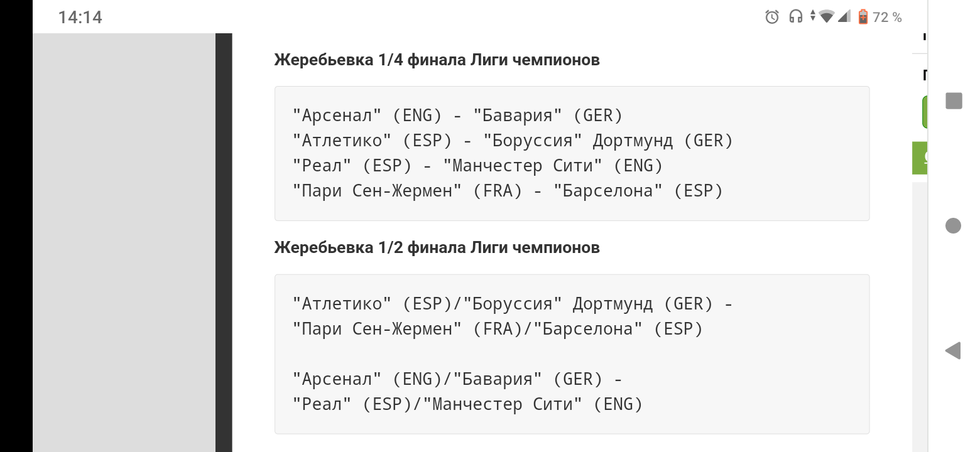Viewport: 980px width, 452px height.
Task: Select the heading Жеребьевка 1/4 финала Лиги чемпионов
Action: (436, 60)
